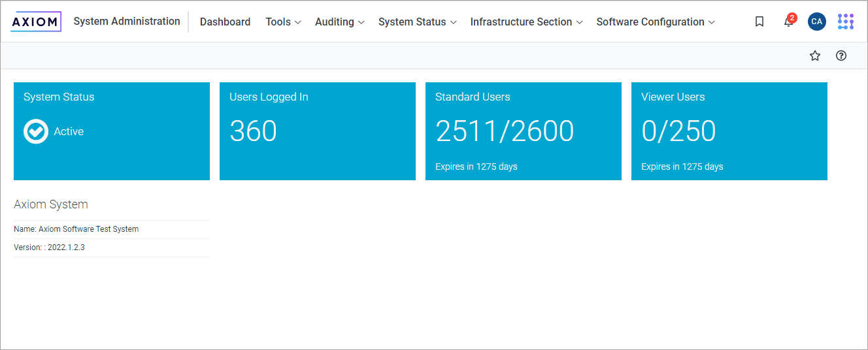The height and width of the screenshot is (350, 868).
Task: Click the Axiom Software Test System name row
Action: click(76, 229)
